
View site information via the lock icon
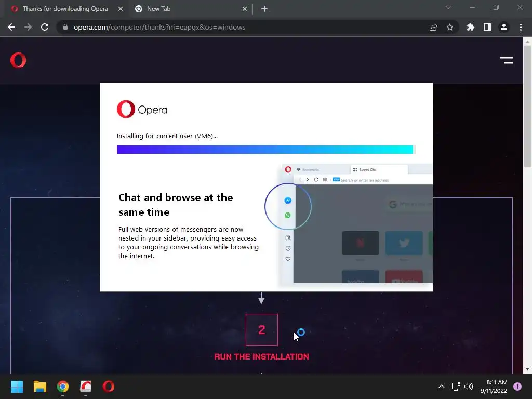65,27
